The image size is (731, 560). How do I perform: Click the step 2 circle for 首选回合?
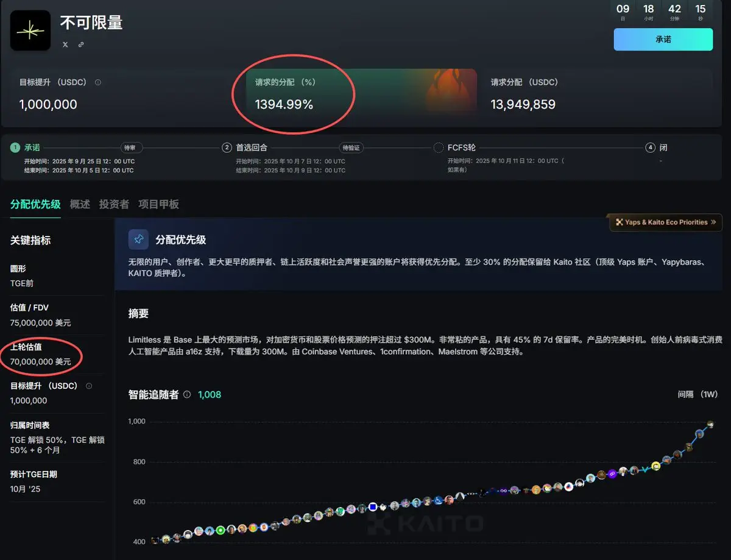227,147
